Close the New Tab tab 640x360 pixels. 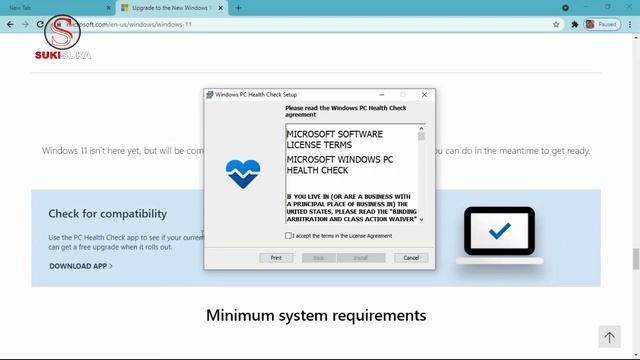[109, 8]
